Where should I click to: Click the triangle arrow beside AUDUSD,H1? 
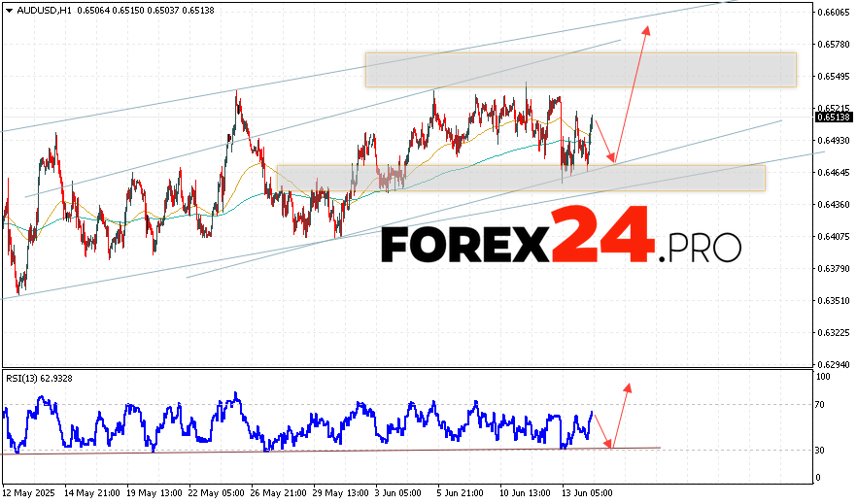pyautogui.click(x=8, y=9)
